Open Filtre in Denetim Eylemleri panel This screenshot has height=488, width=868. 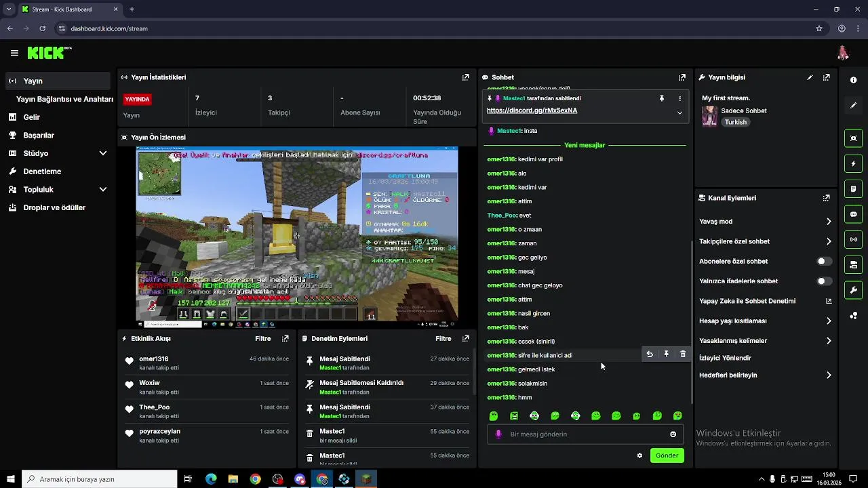(x=443, y=338)
